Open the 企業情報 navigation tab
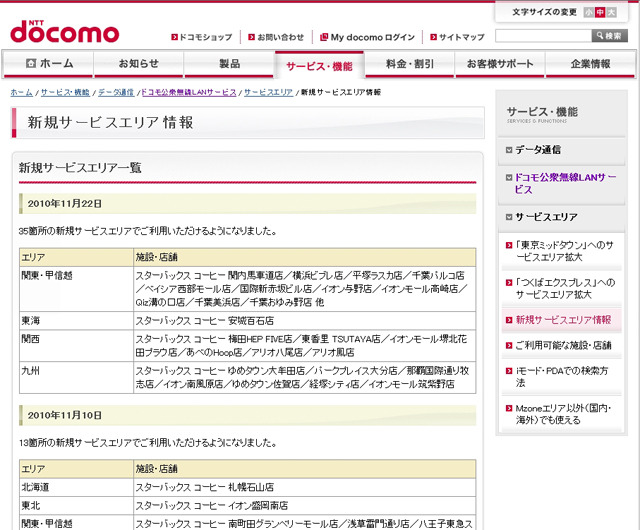The height and width of the screenshot is (530, 640). coord(590,64)
